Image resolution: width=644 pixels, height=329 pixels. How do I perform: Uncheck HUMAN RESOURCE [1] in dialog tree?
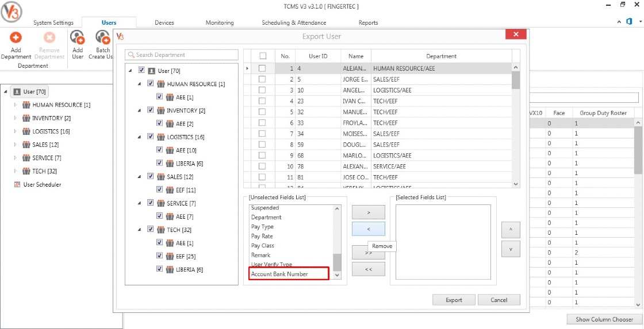150,84
